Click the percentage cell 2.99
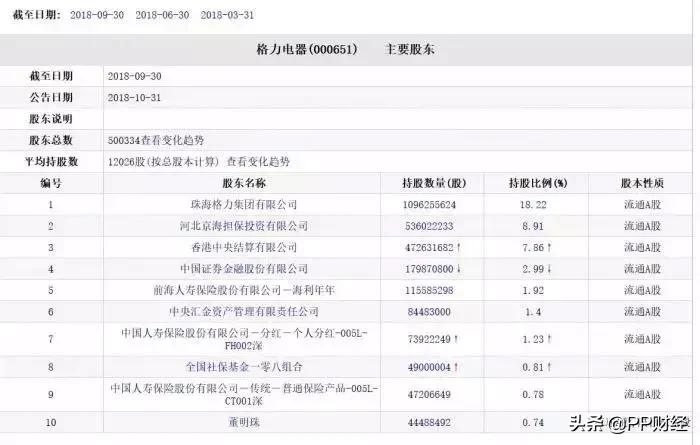This screenshot has width=700, height=445. point(533,269)
